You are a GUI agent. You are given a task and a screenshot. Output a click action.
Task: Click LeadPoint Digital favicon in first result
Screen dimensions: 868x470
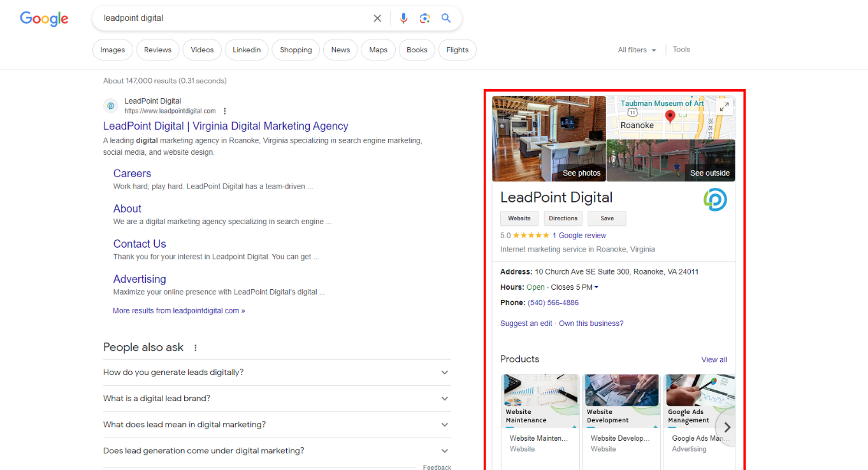coord(110,106)
